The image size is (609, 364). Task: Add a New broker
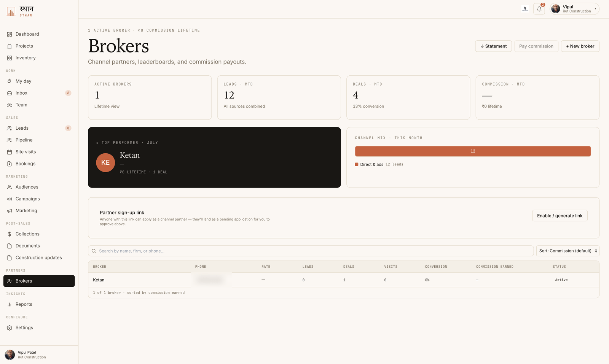tap(580, 46)
